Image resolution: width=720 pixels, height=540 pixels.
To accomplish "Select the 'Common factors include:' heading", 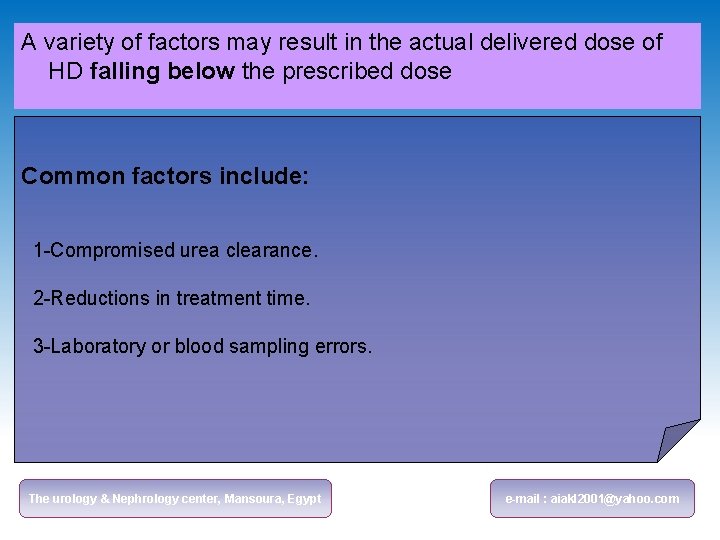I will [x=165, y=176].
